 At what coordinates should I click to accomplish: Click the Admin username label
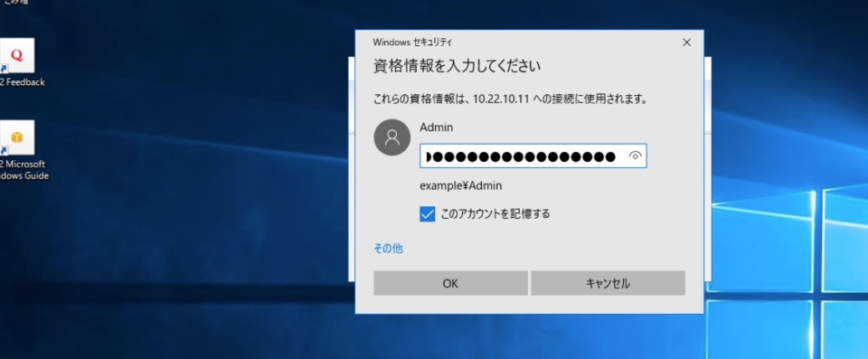click(436, 128)
